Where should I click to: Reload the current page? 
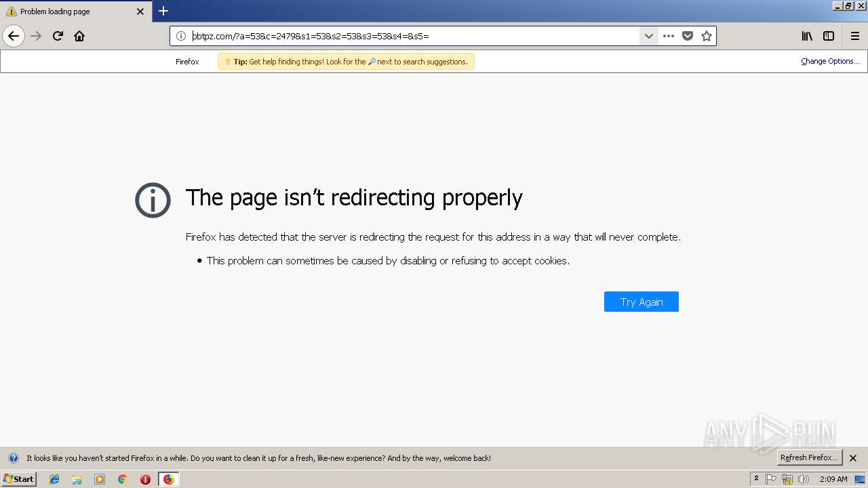click(58, 36)
